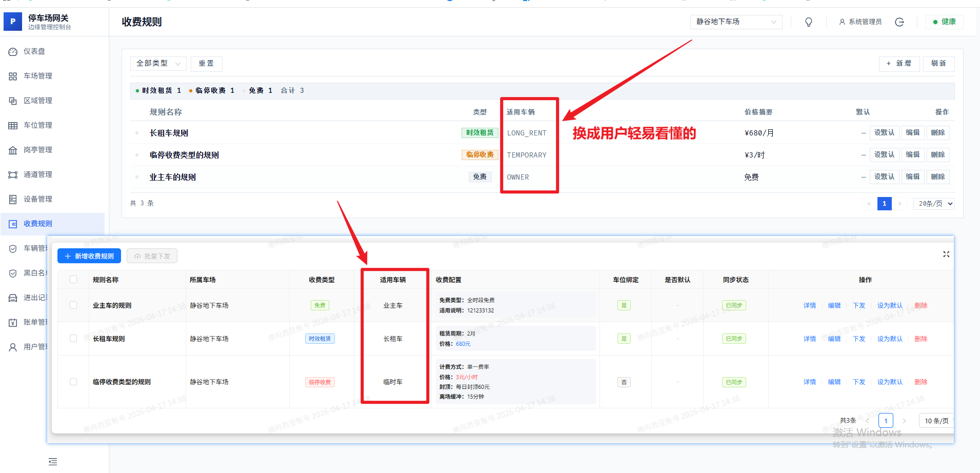Click the expand icon in overlay panel corner

tap(946, 254)
